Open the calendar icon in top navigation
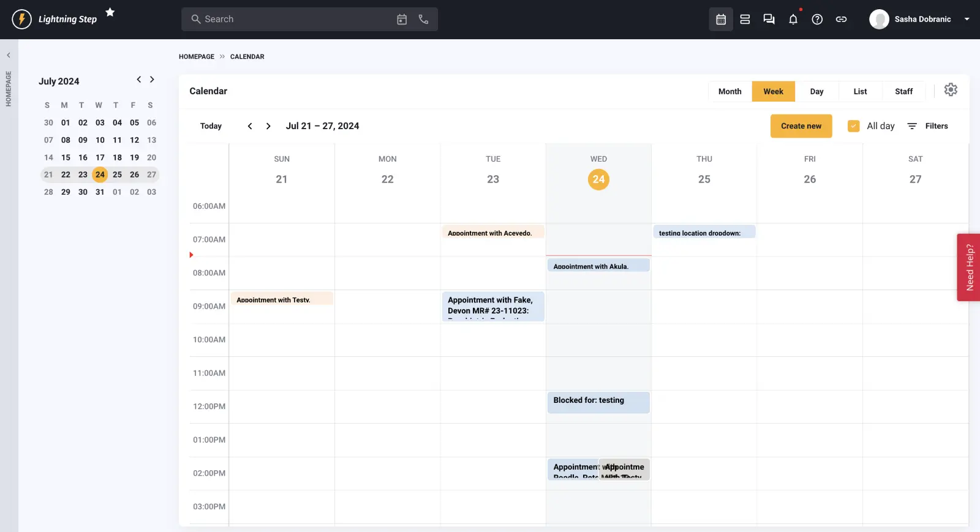 pyautogui.click(x=721, y=19)
